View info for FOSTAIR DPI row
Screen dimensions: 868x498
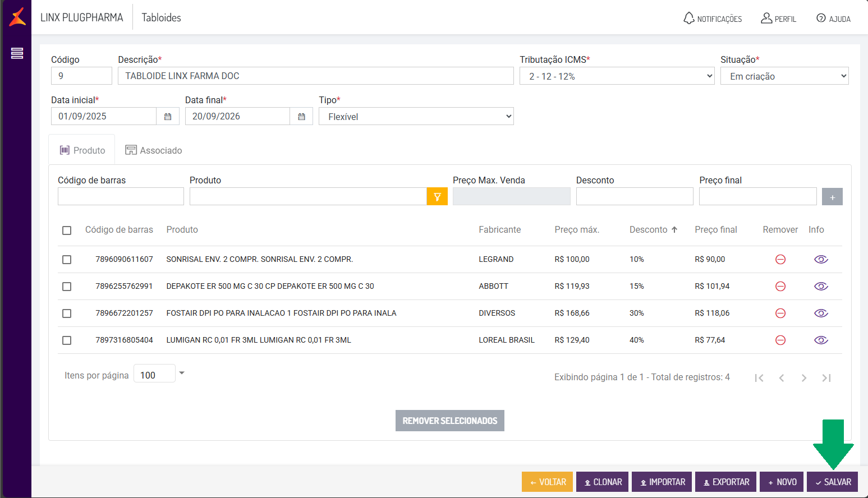pyautogui.click(x=821, y=313)
